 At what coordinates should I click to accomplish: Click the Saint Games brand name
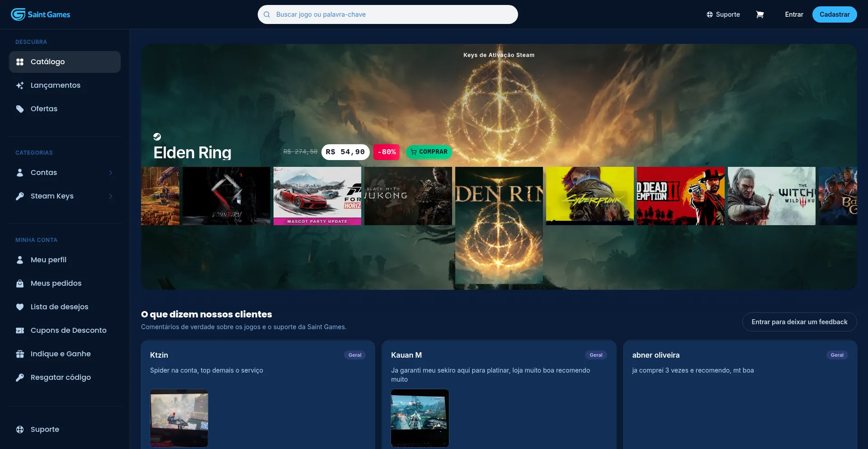click(49, 14)
